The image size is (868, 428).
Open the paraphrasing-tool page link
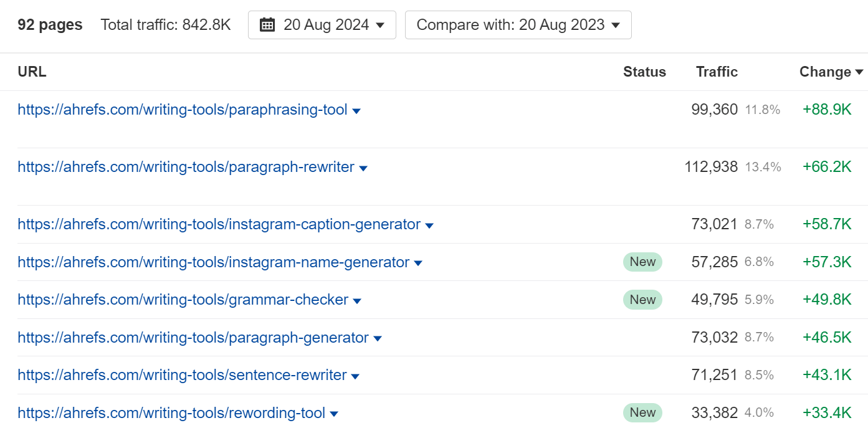(x=182, y=110)
